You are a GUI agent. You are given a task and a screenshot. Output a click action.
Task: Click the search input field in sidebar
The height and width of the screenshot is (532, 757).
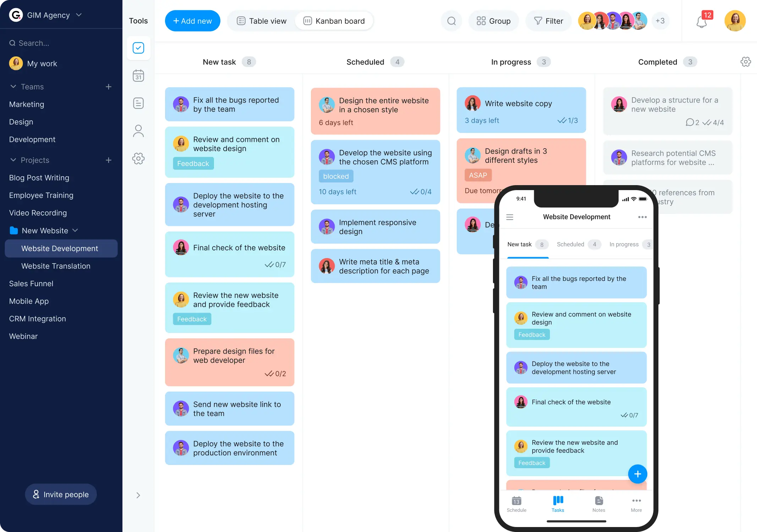click(x=61, y=43)
